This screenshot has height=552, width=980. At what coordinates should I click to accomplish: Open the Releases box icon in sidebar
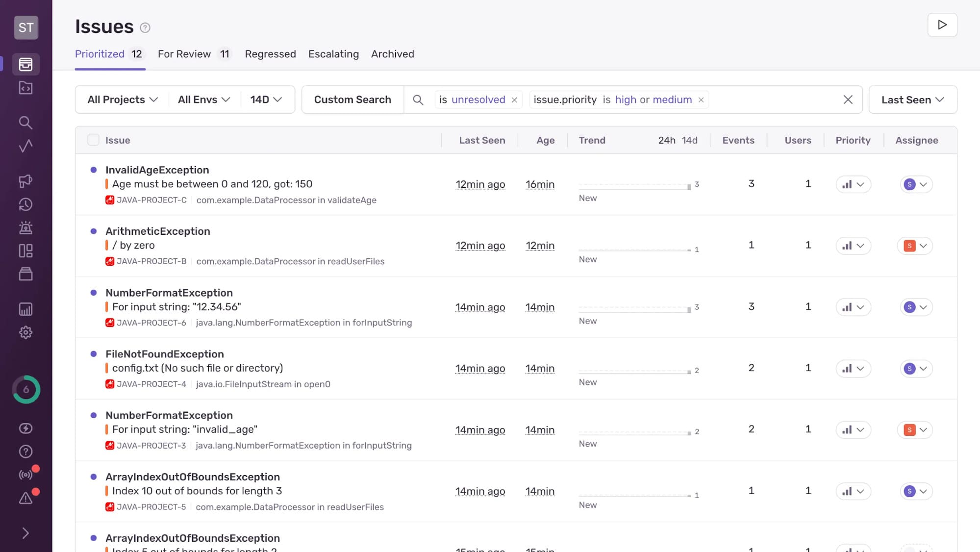[25, 274]
